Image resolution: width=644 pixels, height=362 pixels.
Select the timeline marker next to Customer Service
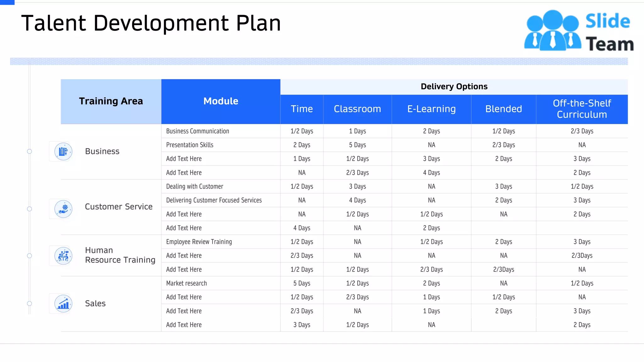point(30,209)
